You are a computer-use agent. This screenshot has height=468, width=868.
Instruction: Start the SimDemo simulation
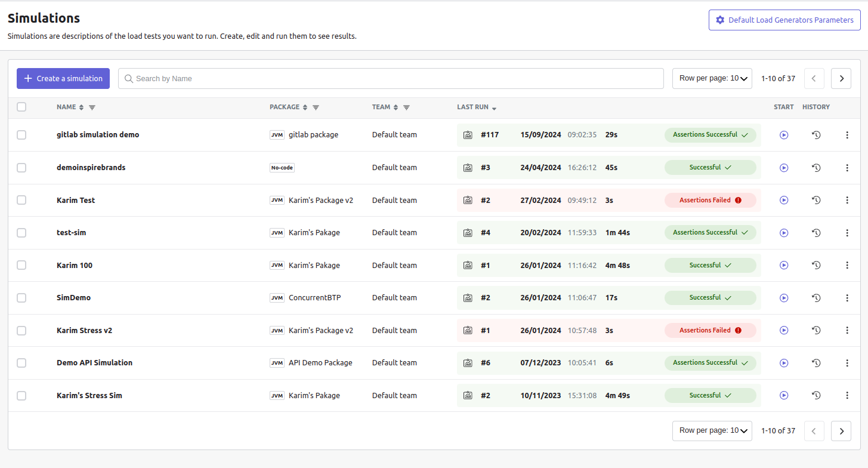(784, 298)
